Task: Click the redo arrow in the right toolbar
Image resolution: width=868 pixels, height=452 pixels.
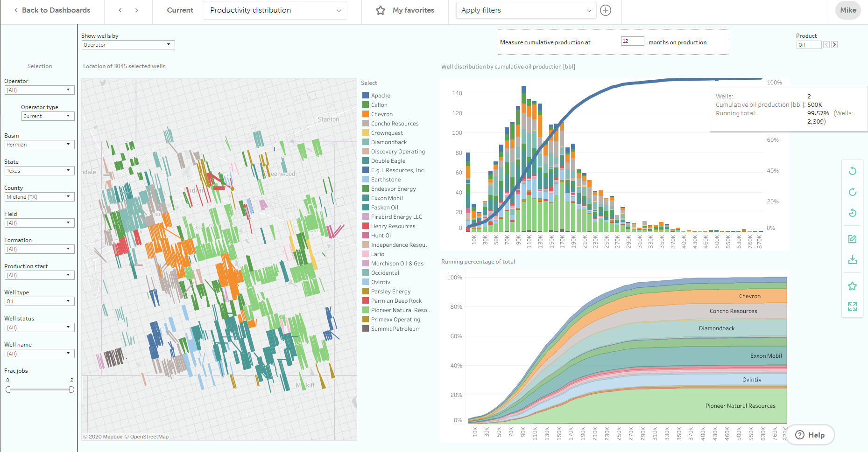Action: pos(852,192)
